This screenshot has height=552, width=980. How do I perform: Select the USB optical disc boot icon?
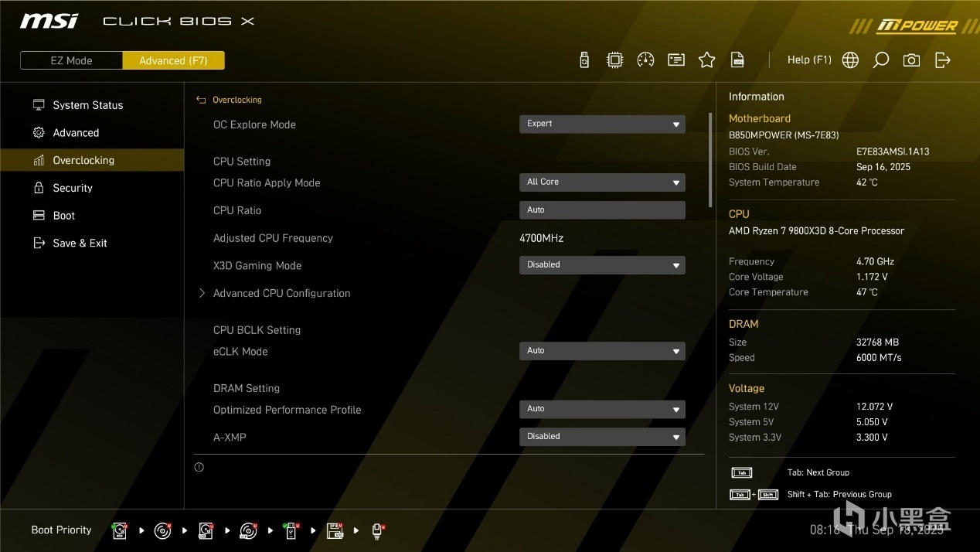click(248, 530)
